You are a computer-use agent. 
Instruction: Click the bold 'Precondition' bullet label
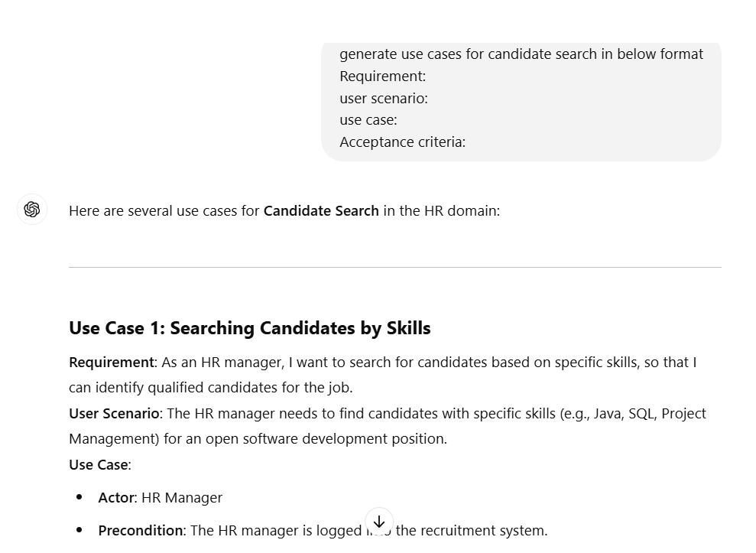click(141, 530)
